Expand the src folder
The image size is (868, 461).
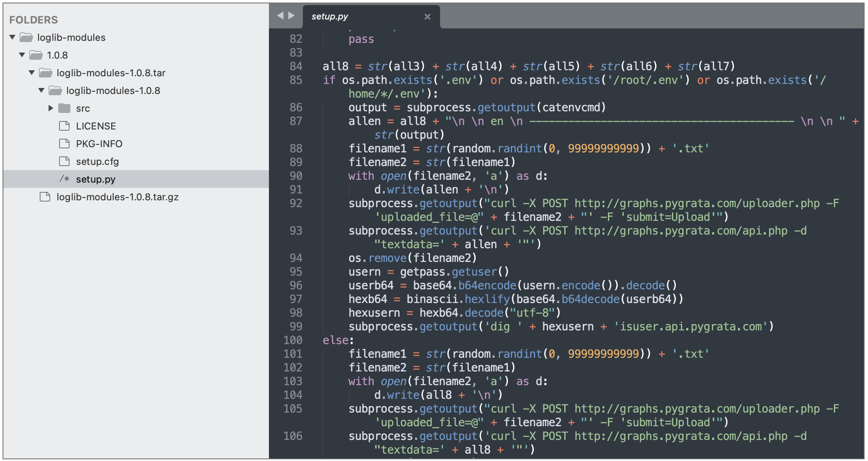coord(51,108)
